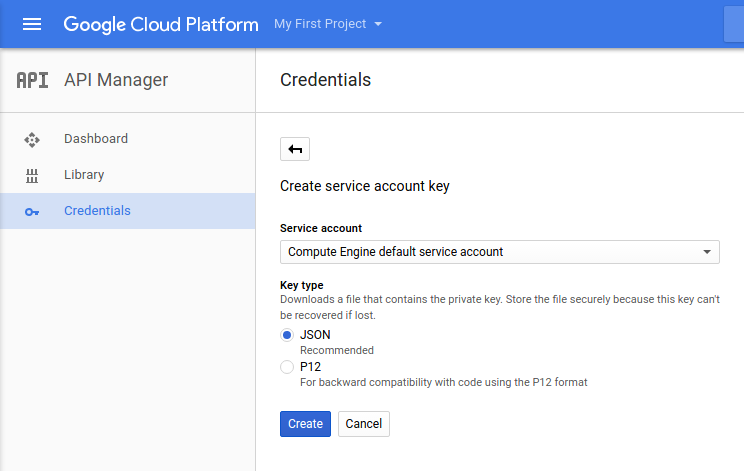744x471 pixels.
Task: Click the Cancel button
Action: (363, 424)
